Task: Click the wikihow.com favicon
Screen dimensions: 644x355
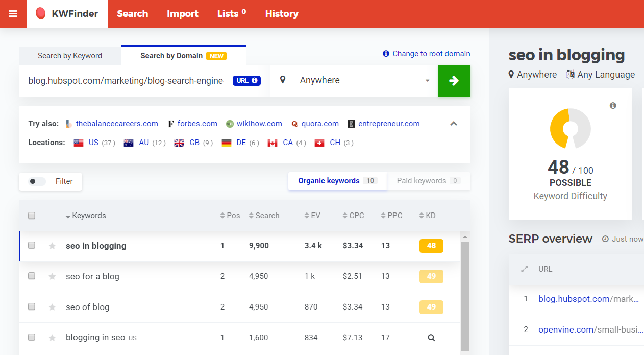Action: click(230, 124)
